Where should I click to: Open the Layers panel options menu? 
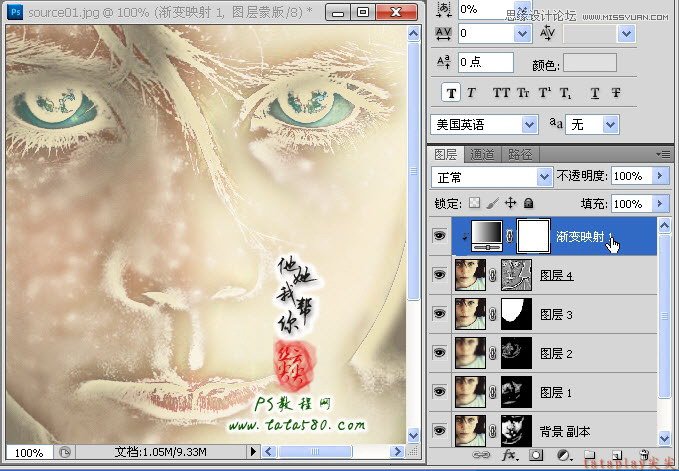click(663, 154)
